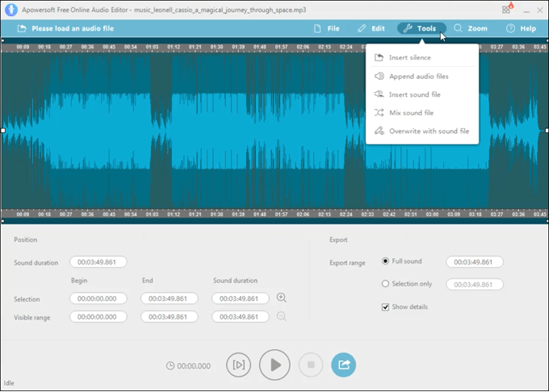Open the File menu
This screenshot has height=392, width=549.
[x=327, y=29]
